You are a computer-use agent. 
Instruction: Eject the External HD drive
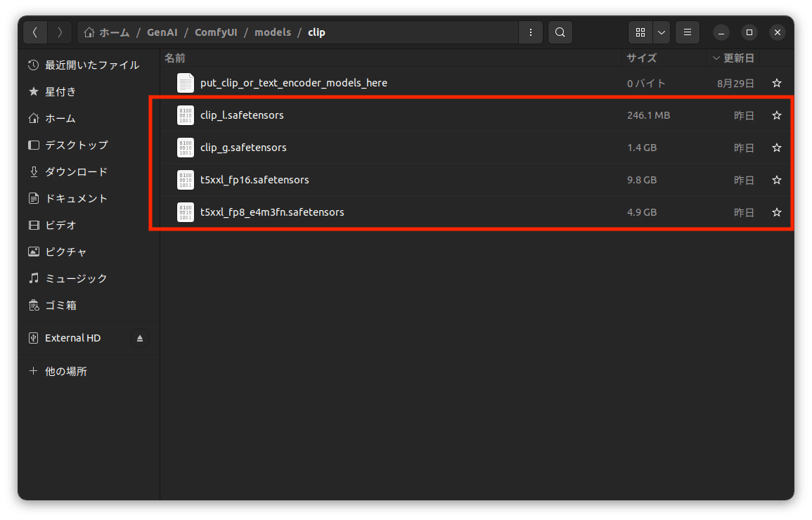(139, 338)
